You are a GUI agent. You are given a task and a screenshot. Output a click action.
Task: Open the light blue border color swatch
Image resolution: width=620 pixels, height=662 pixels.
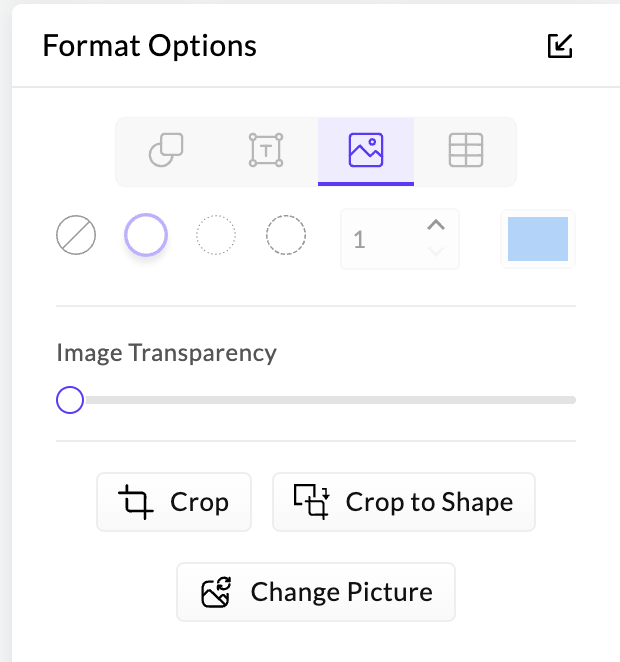click(538, 239)
